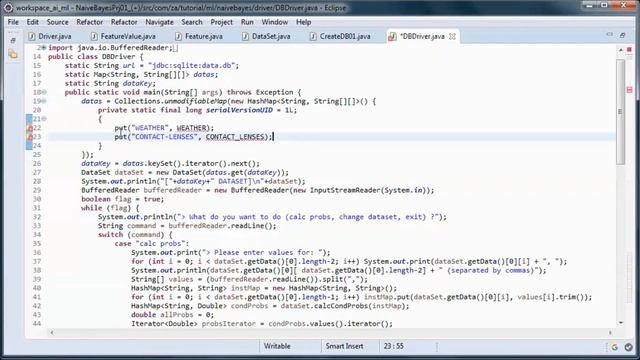Click the Restore view icon in left trim
Viewport: 640px width, 360px height.
(x=13, y=40)
